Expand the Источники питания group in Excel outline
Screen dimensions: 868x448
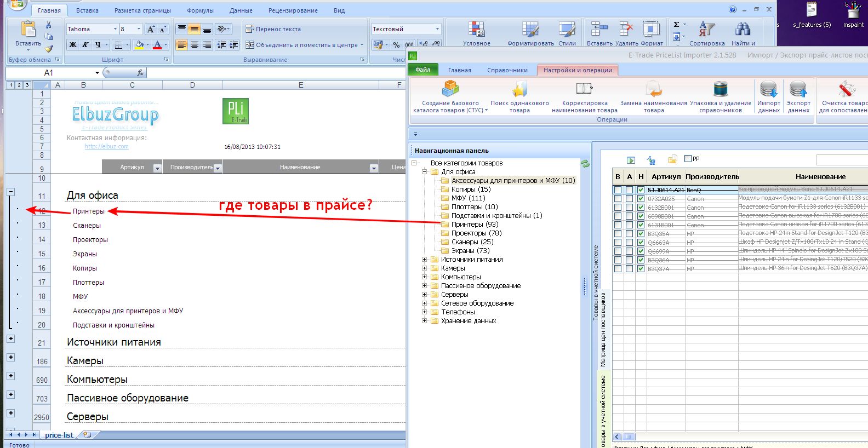10,339
